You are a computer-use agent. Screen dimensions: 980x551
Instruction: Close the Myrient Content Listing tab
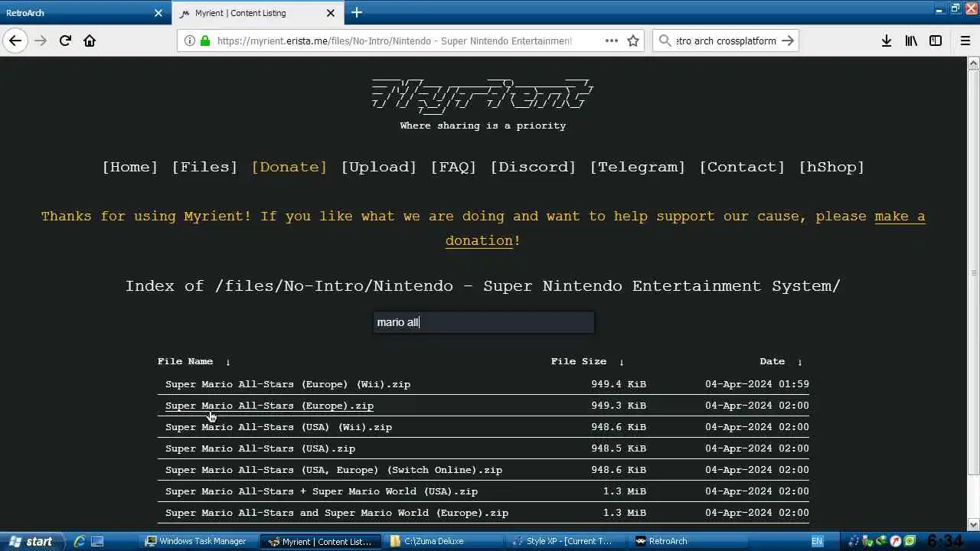point(331,13)
